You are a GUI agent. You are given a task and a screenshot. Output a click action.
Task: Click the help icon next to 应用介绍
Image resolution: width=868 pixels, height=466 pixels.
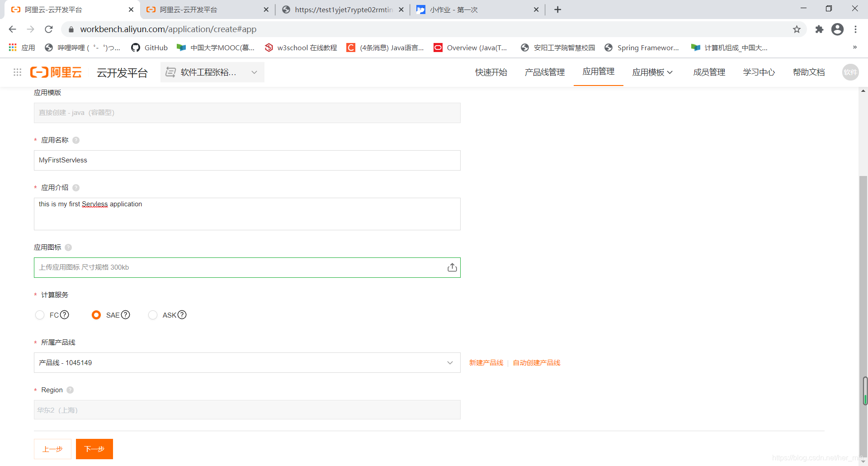(76, 188)
